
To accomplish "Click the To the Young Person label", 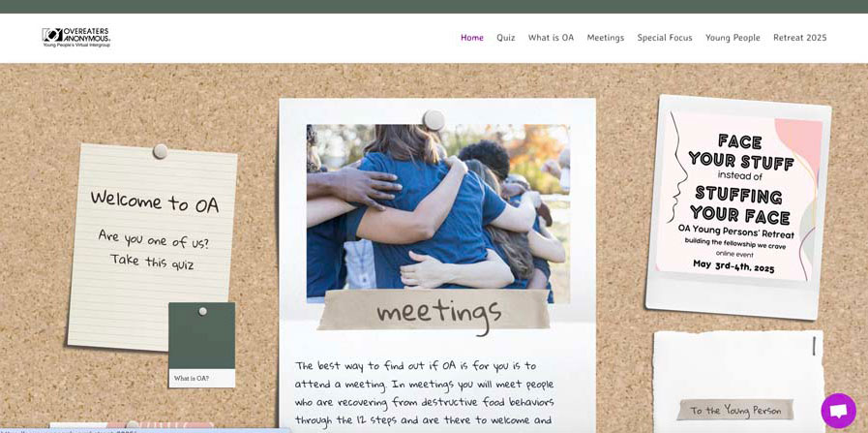I will (x=735, y=411).
